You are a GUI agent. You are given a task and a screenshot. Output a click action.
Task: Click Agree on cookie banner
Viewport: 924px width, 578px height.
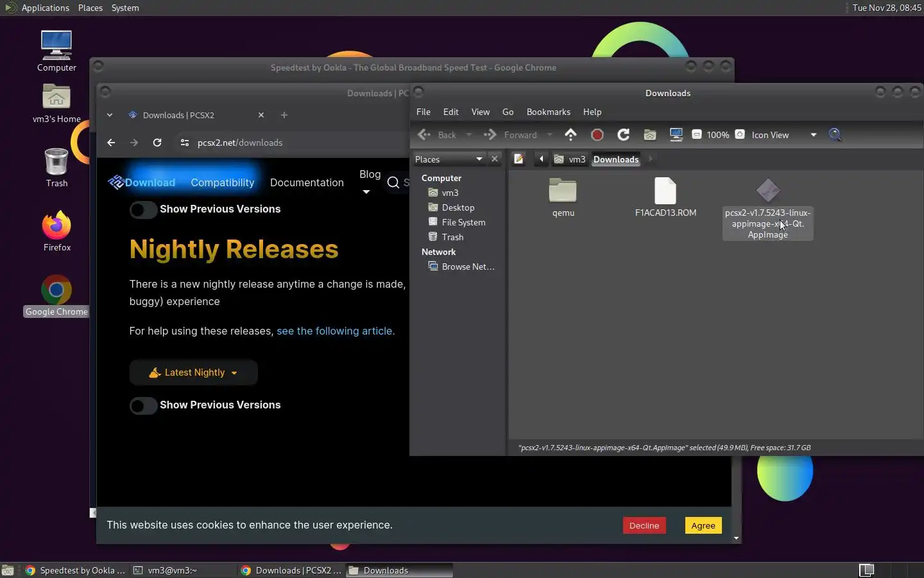click(x=703, y=525)
